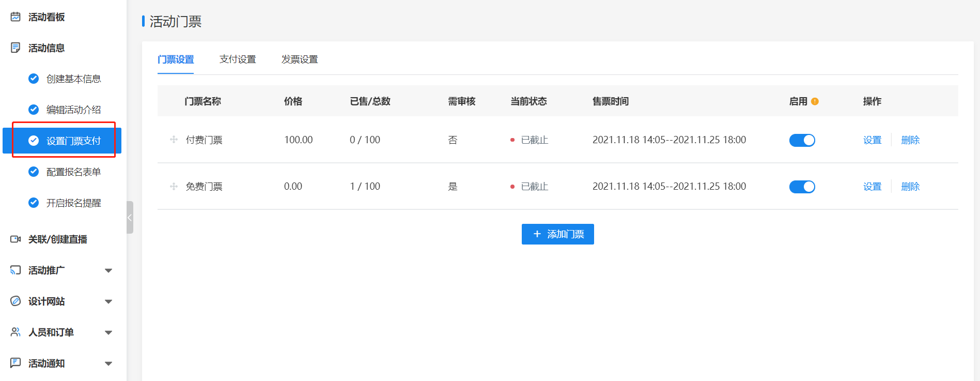Expand the 设计网站 menu arrow
The width and height of the screenshot is (980, 381).
[108, 301]
